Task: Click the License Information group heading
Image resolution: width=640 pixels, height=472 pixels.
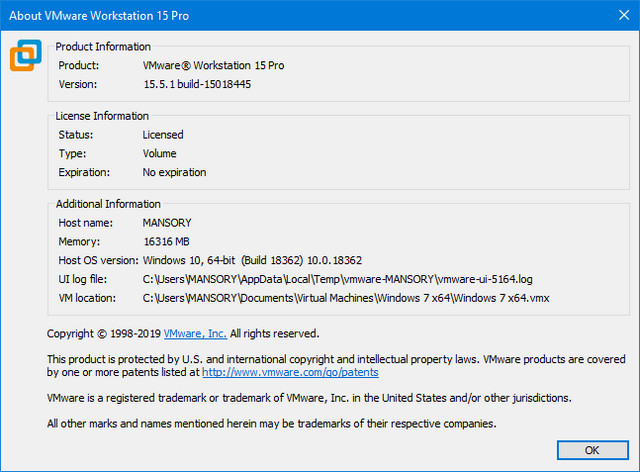Action: (102, 116)
